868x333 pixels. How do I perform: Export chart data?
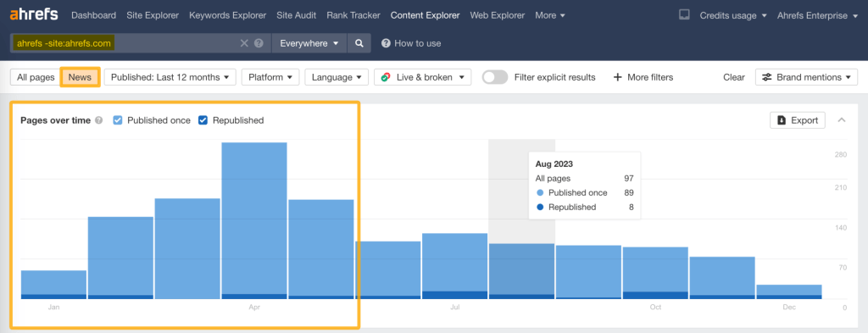(797, 120)
